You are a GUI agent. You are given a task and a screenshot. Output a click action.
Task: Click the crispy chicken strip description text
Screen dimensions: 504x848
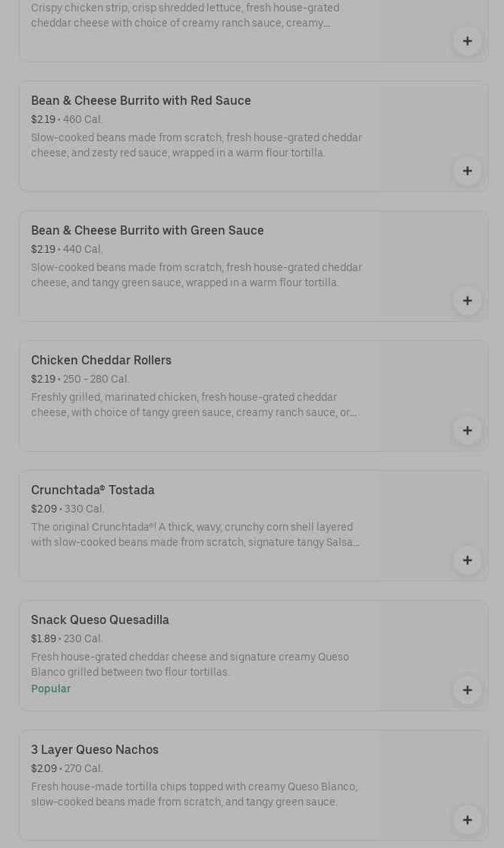pos(185,16)
